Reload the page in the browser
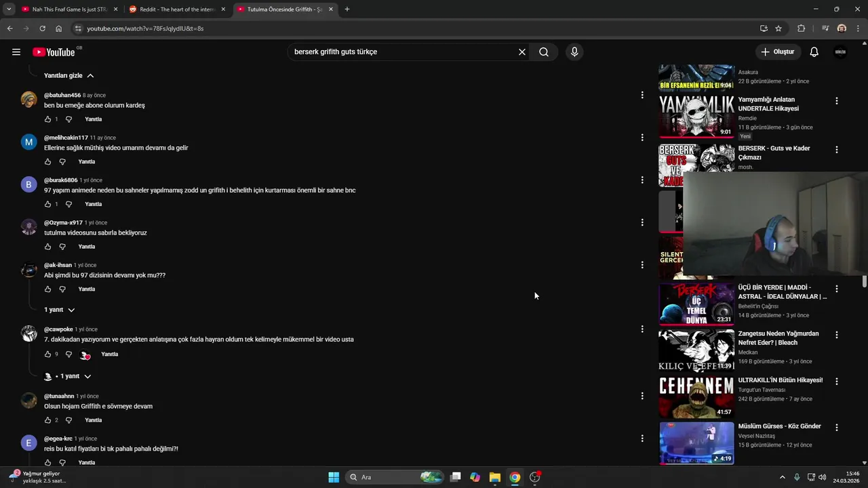Image resolution: width=868 pixels, height=488 pixels. (42, 28)
